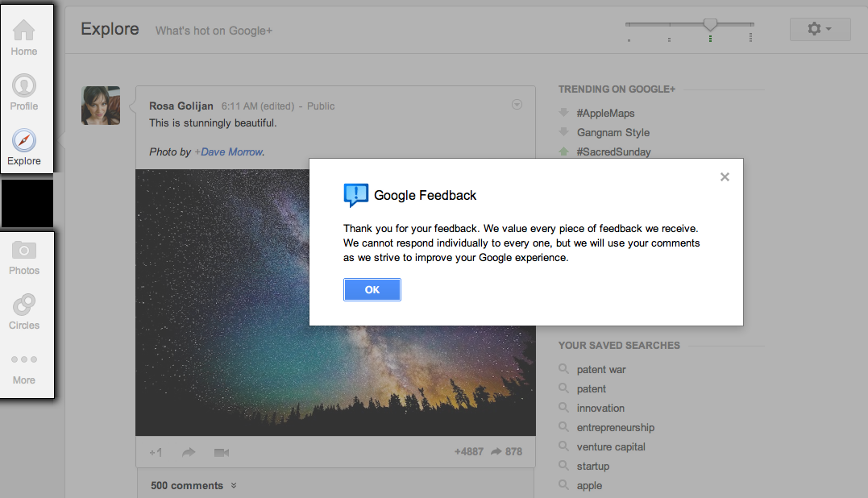This screenshot has height=498, width=868.
Task: Open the trending topic Gangnam Style
Action: pos(613,132)
